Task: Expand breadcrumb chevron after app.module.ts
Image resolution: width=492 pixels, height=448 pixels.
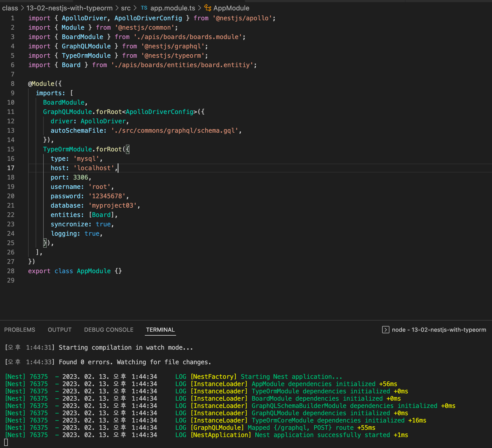Action: [199, 8]
